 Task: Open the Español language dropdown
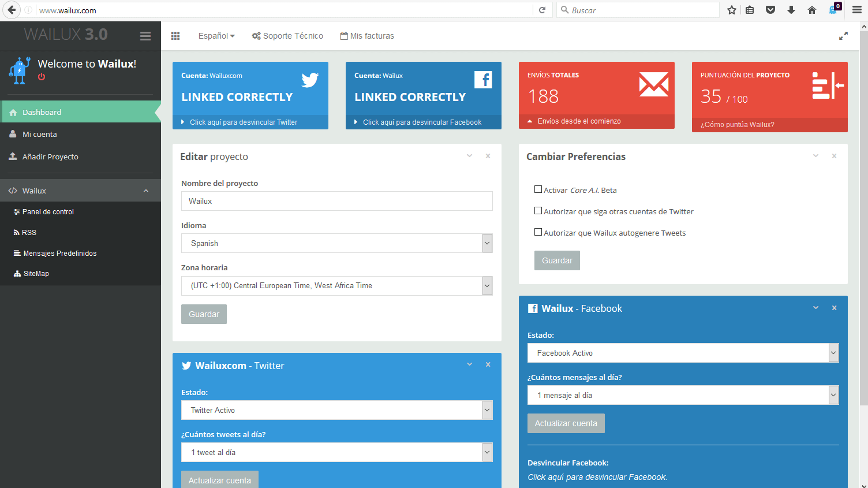[216, 36]
